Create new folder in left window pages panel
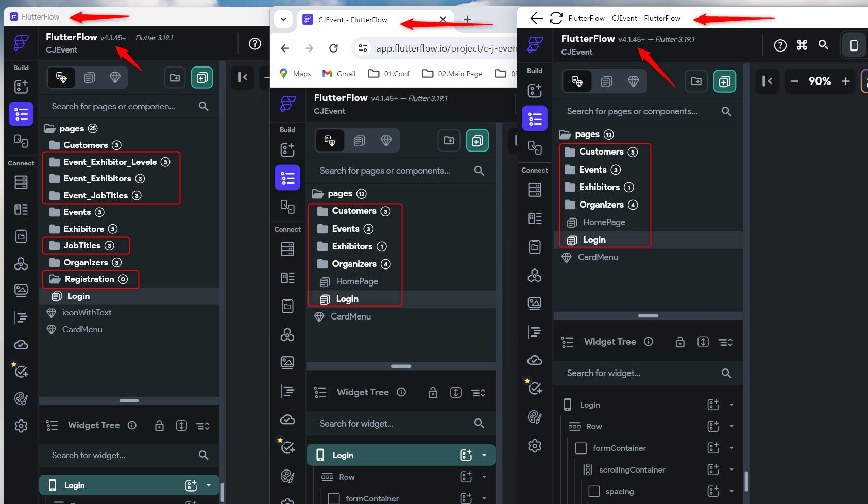Screen dimensions: 868x504 pos(175,78)
